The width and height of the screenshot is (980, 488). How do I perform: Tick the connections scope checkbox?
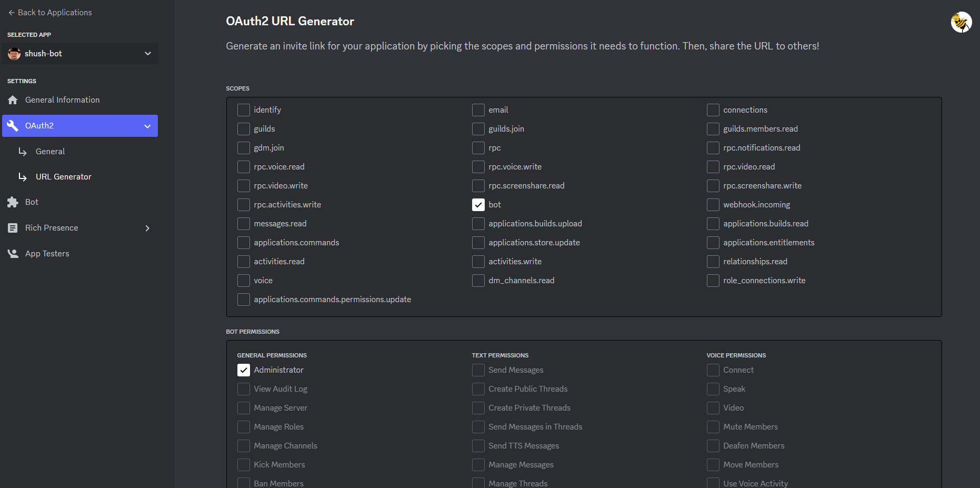tap(713, 110)
